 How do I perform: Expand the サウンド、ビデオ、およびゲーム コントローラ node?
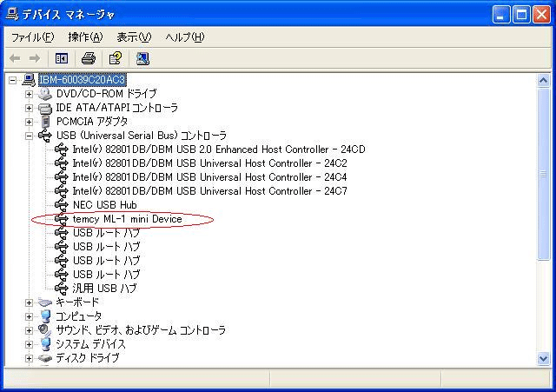tap(29, 330)
